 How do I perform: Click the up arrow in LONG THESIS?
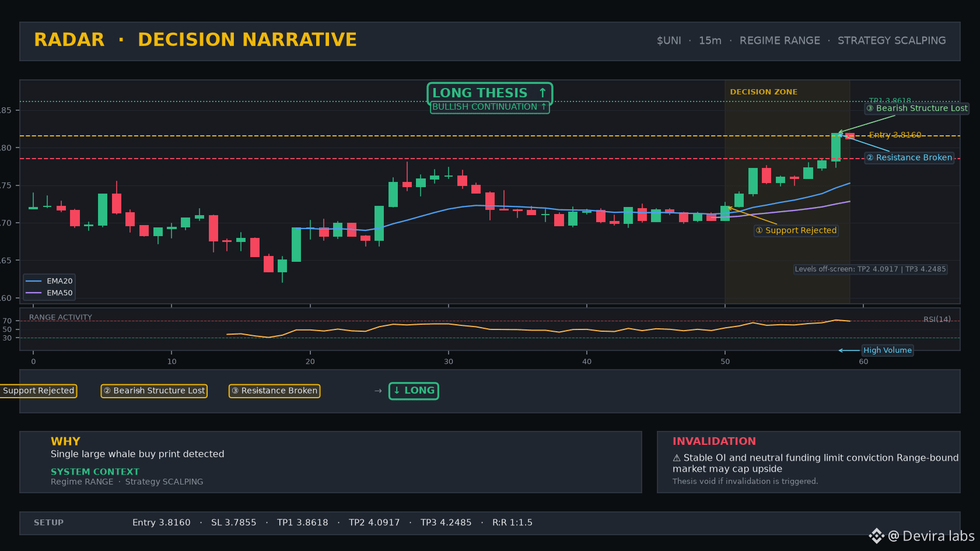pyautogui.click(x=542, y=93)
